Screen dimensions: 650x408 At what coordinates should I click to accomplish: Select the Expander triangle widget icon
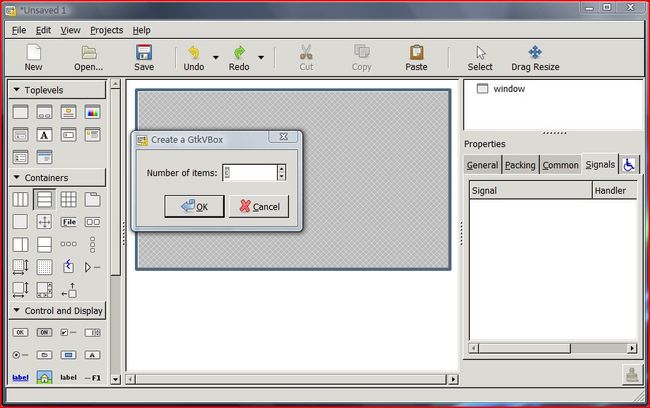coord(92,267)
